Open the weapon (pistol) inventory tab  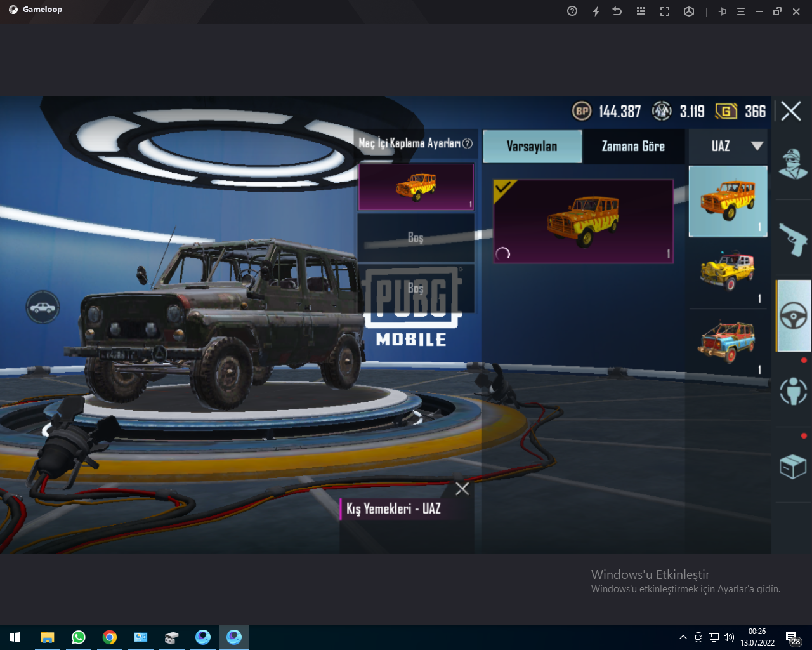click(793, 240)
